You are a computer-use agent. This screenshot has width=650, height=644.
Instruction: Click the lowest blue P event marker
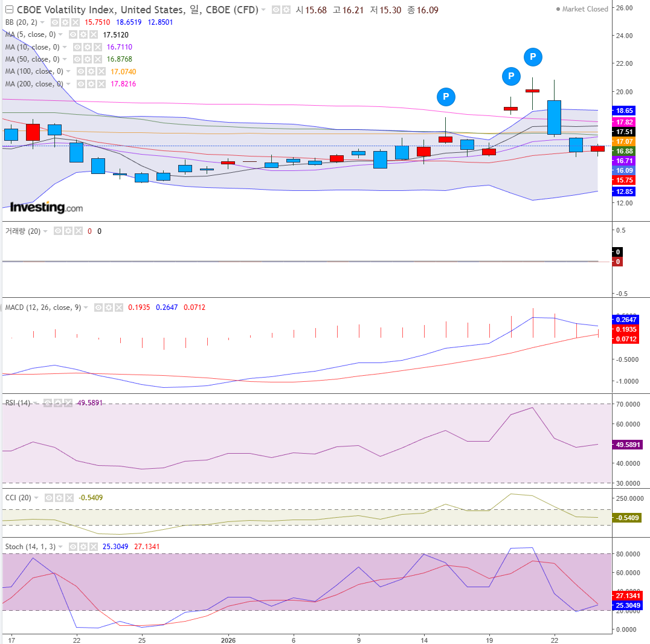446,97
